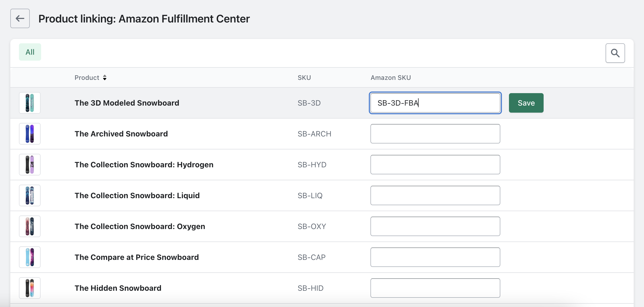The width and height of the screenshot is (644, 307).
Task: Click the Liquid snowboard thumbnail
Action: pyautogui.click(x=30, y=195)
